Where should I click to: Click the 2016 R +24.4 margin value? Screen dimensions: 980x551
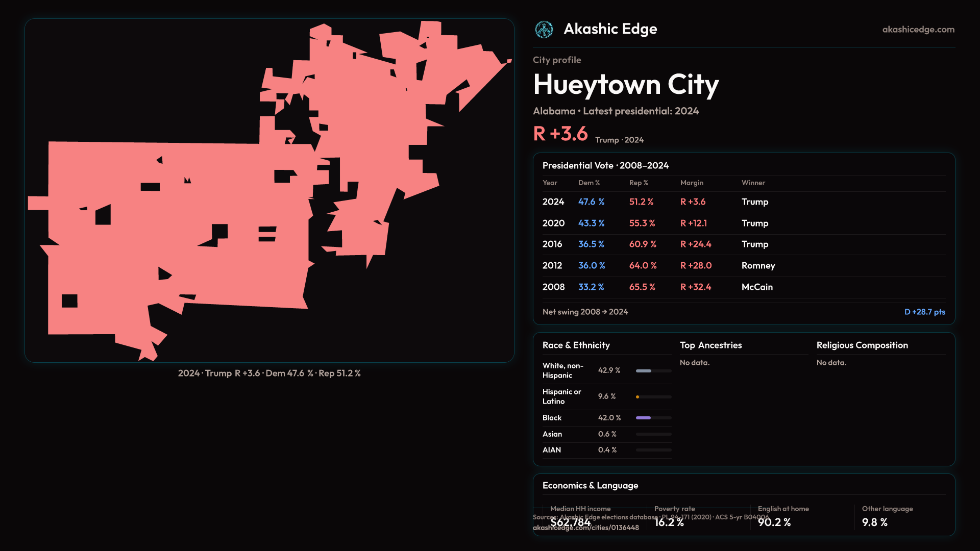point(695,244)
